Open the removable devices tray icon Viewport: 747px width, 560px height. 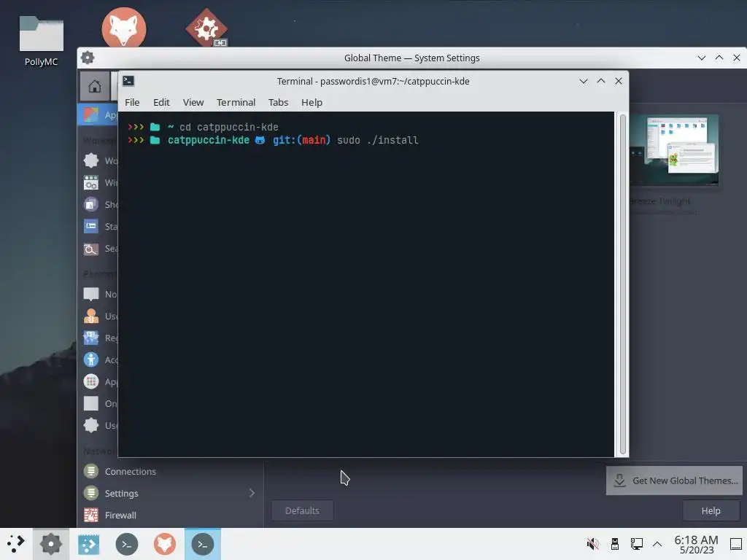coord(614,544)
